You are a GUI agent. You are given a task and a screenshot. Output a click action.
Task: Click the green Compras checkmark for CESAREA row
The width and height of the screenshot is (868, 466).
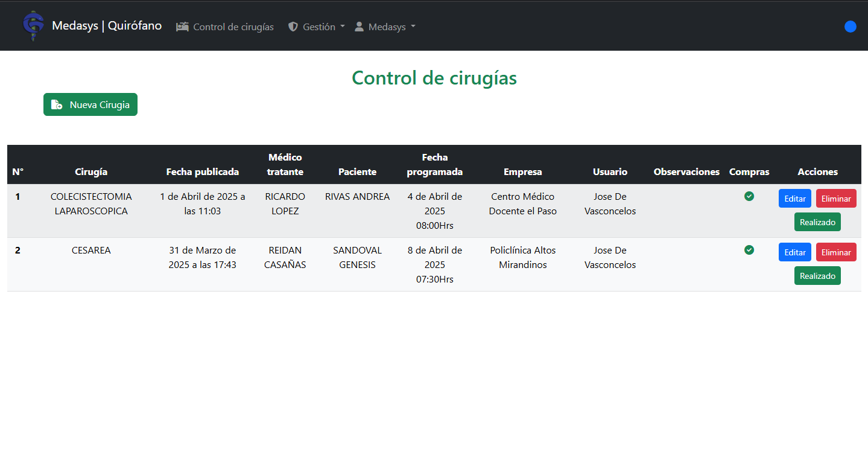tap(749, 250)
